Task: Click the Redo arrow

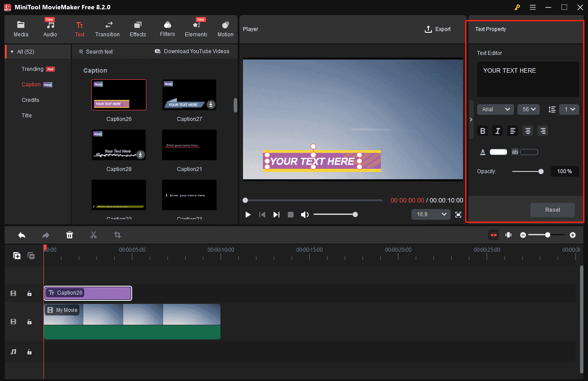Action: point(46,235)
